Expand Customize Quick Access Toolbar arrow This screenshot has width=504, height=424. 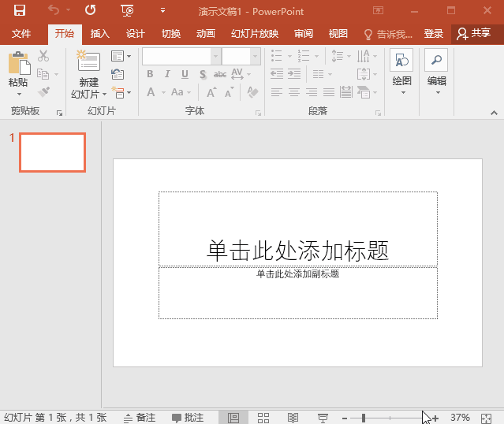click(x=162, y=10)
